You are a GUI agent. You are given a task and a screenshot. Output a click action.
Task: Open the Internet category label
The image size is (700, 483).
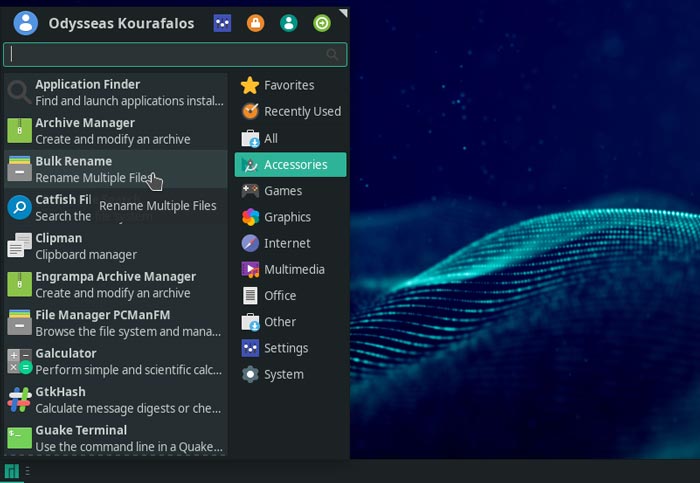tap(287, 243)
